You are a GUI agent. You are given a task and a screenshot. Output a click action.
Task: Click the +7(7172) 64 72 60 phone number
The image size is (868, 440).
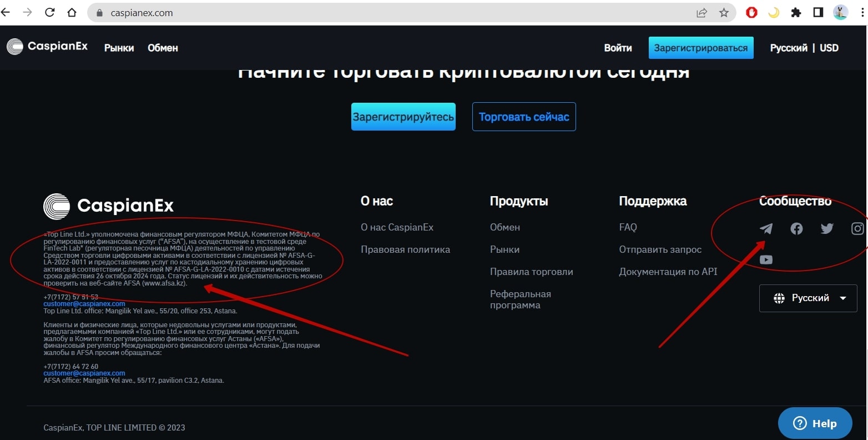click(70, 367)
